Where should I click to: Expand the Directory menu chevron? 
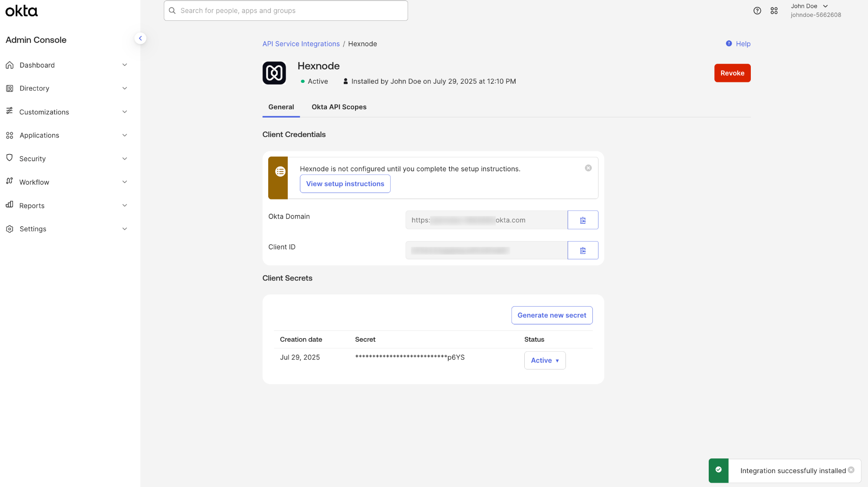tap(125, 88)
